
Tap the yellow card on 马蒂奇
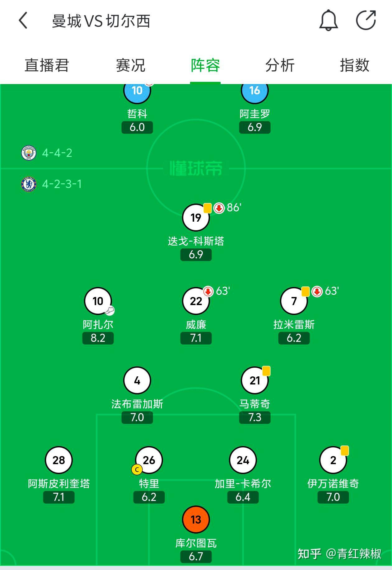(266, 371)
